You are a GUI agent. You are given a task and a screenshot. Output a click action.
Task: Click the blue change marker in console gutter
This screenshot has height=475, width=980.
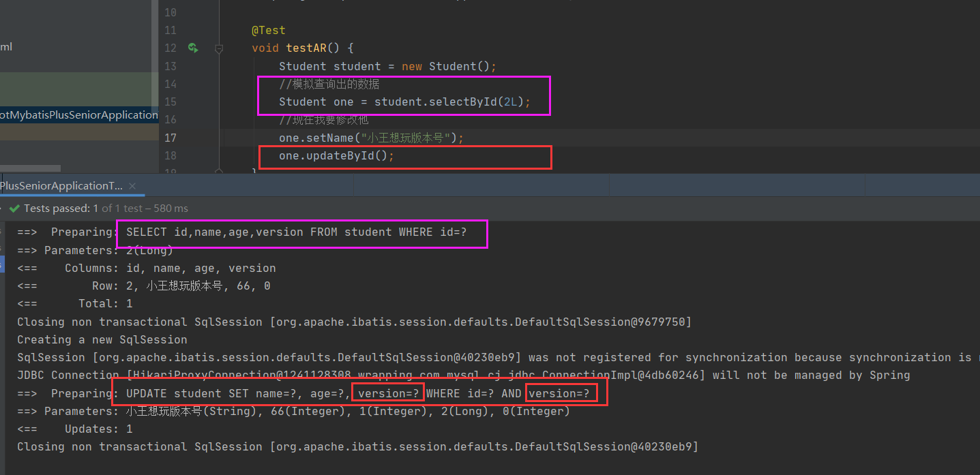pos(2,263)
